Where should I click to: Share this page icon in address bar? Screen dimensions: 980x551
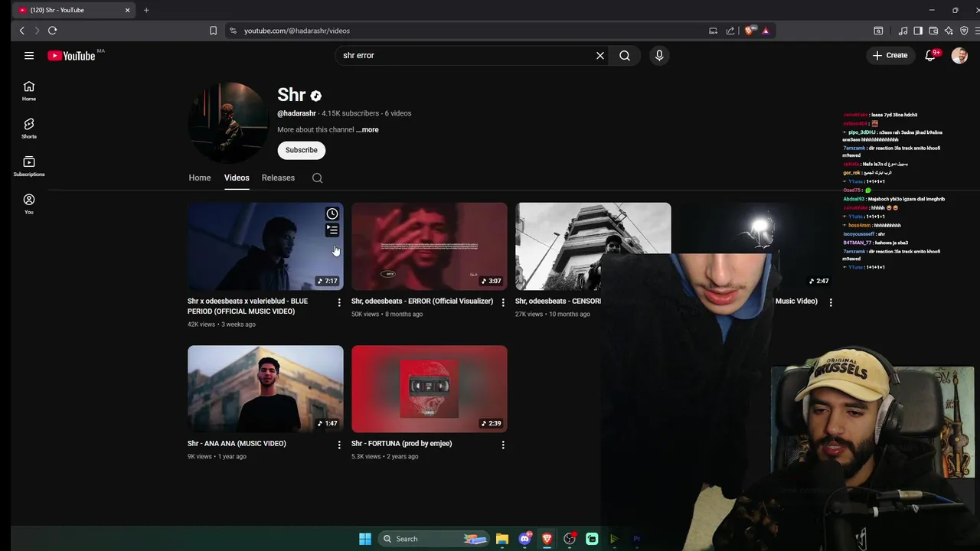click(x=730, y=31)
